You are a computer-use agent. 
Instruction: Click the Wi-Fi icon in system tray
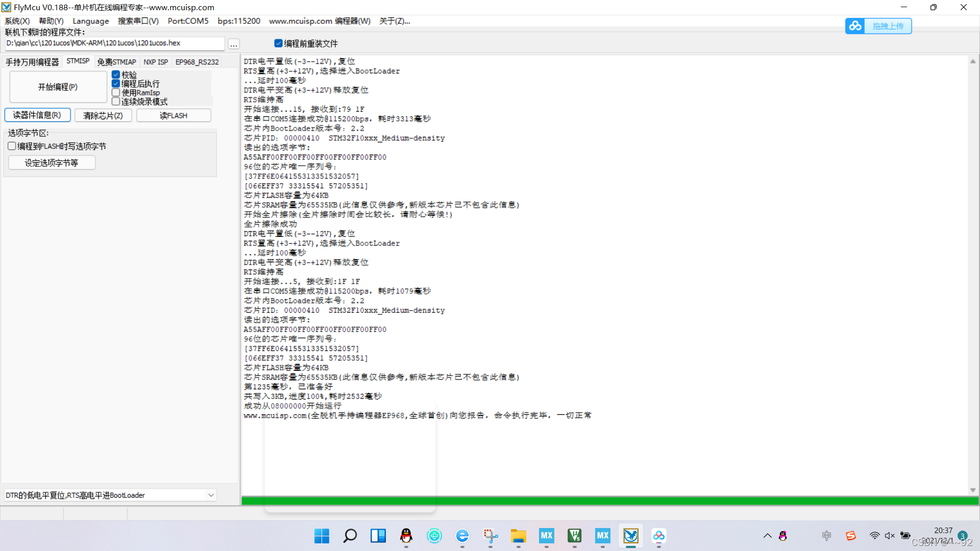point(874,536)
